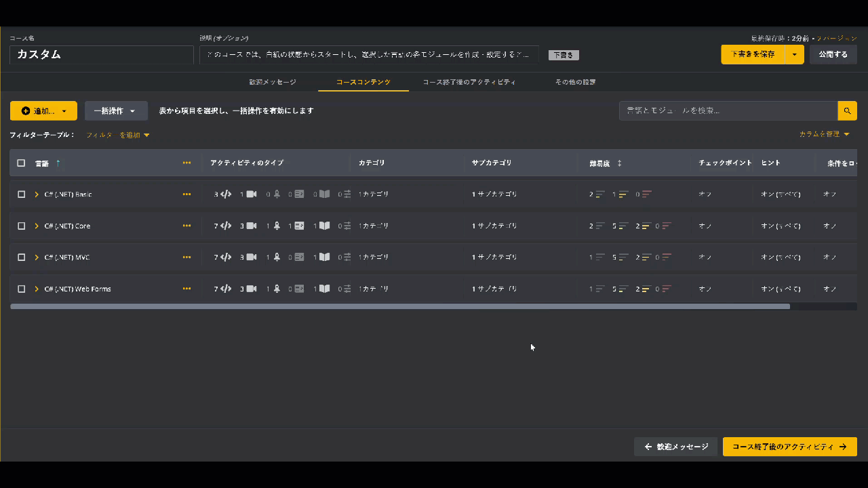Click the サブカテゴリ column header

tap(492, 163)
